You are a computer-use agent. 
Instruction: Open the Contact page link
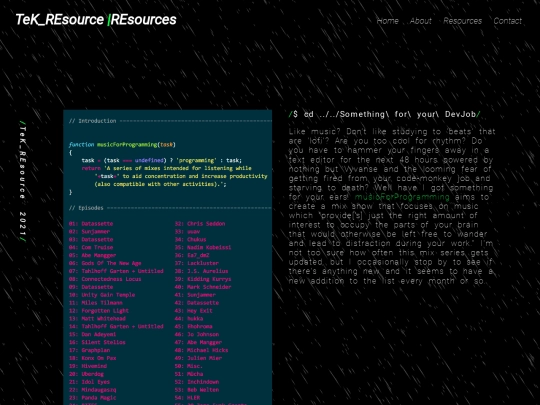pos(508,21)
